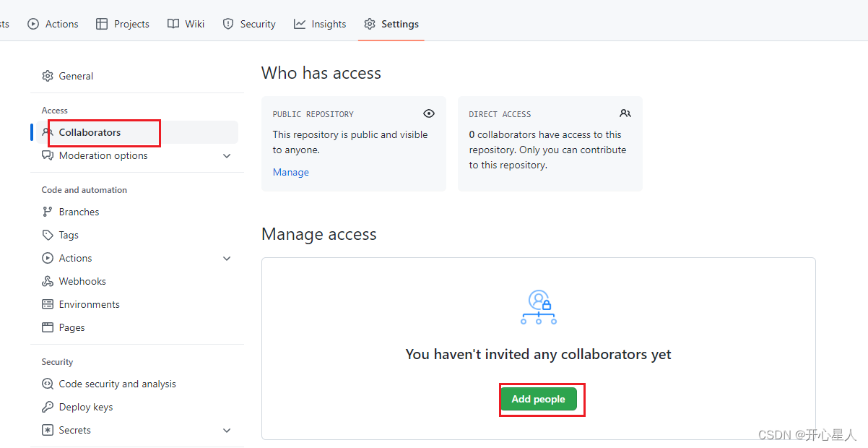Click the 'Manage access' heading
This screenshot has width=868, height=448.
(x=319, y=234)
